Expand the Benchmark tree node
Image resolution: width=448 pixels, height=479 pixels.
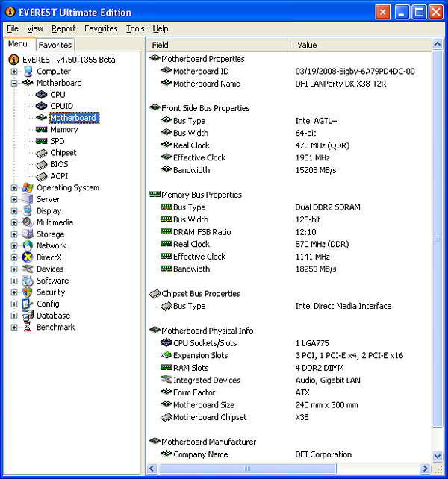14,328
